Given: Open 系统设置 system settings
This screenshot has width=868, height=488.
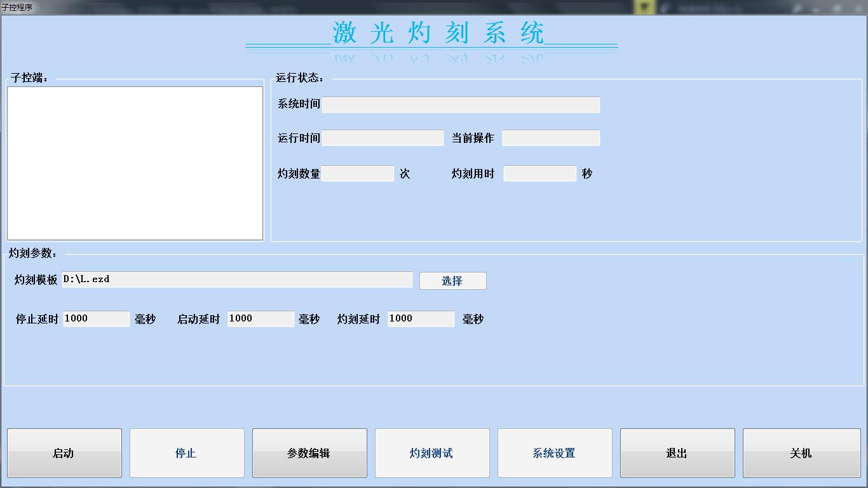Looking at the screenshot, I should coord(555,453).
